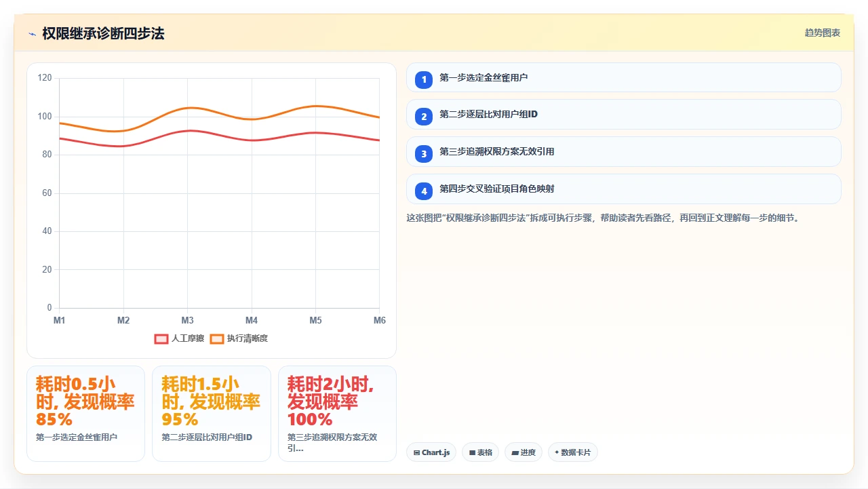Select step 第一步选定金丝雀用户 in list
Viewport: 868px width, 489px height.
point(623,77)
